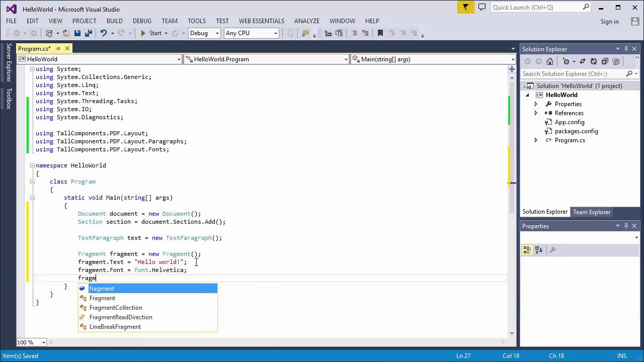This screenshot has width=644, height=362.
Task: Click the Find in Files toolbar icon
Action: [x=305, y=33]
